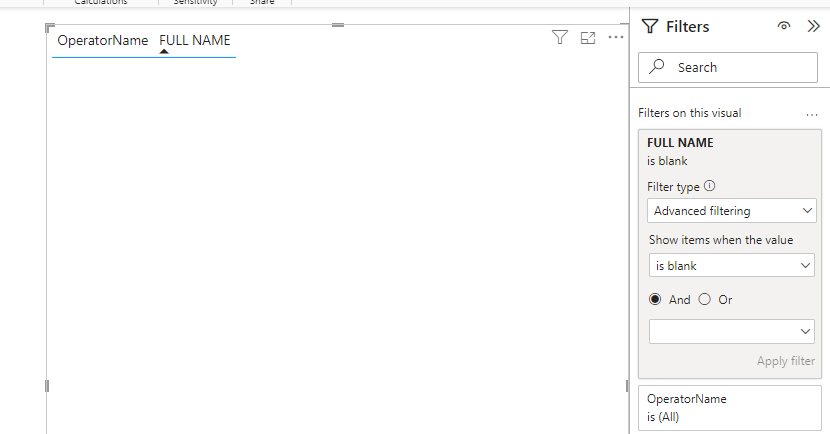Screen dimensions: 830x434
Task: Select the And radio button
Action: pos(655,300)
